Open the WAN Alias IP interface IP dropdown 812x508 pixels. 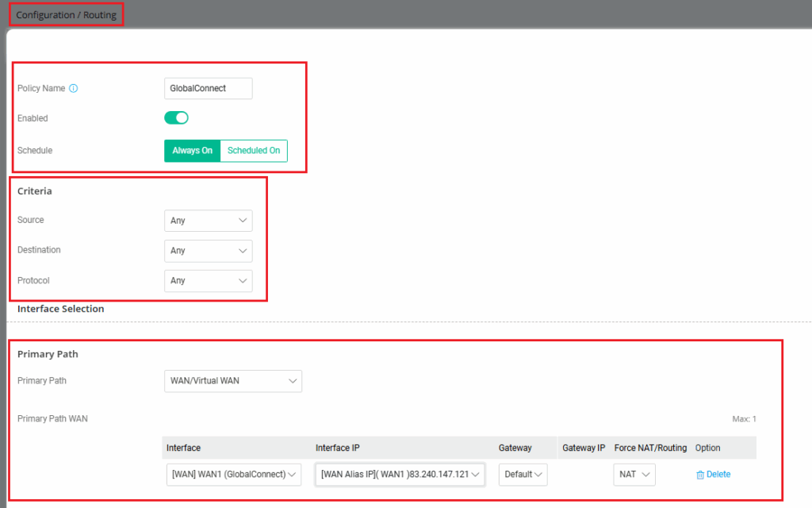click(x=400, y=475)
